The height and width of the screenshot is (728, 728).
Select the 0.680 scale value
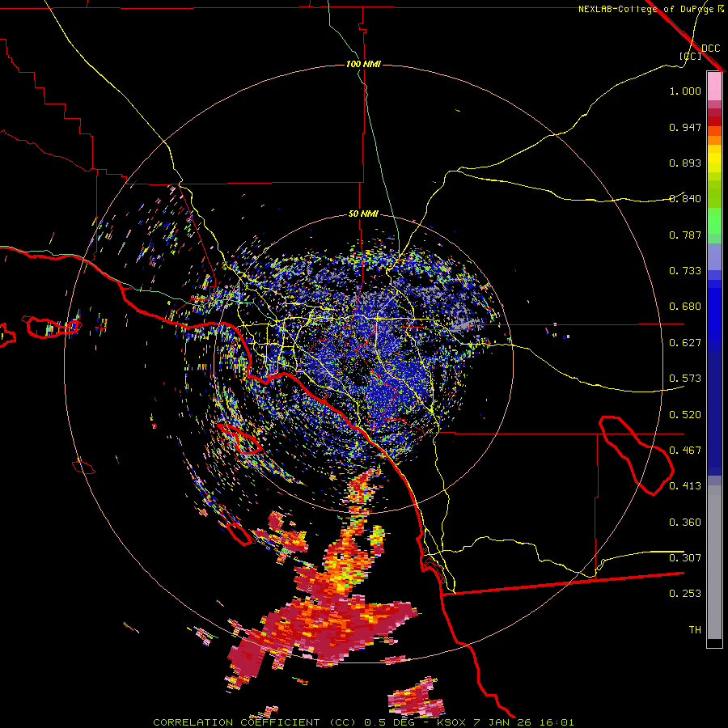coord(685,307)
